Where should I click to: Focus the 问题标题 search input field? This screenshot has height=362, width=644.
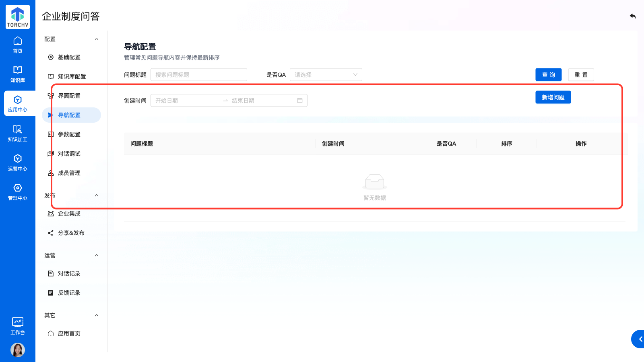point(198,75)
